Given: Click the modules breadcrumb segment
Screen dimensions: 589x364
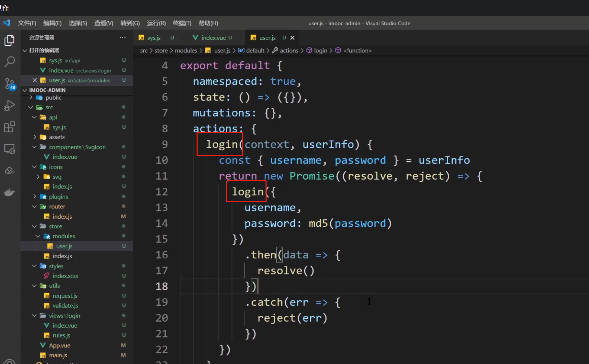Looking at the screenshot, I should point(186,50).
